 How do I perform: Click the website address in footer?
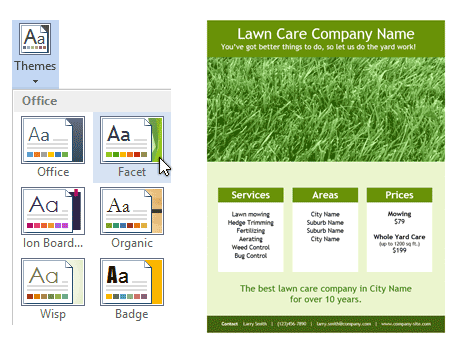pos(406,324)
